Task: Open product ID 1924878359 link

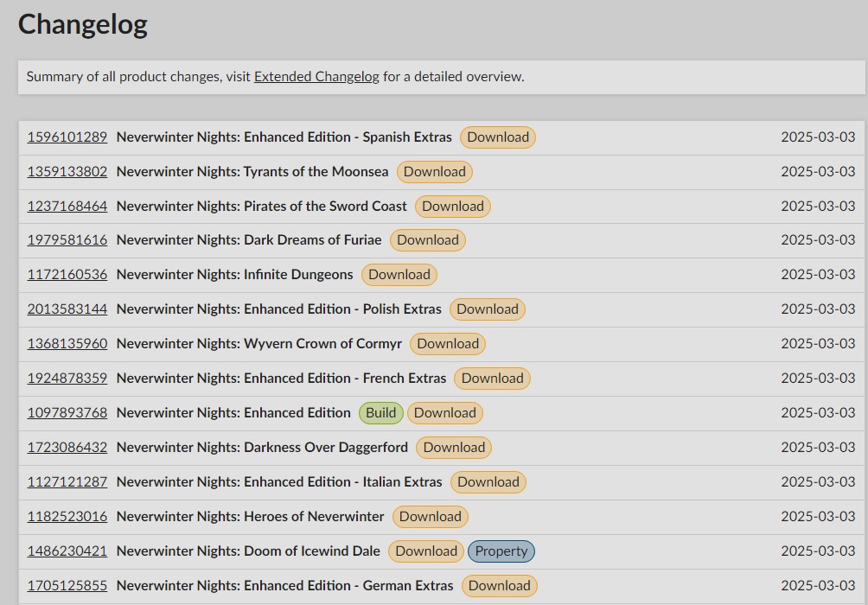Action: pos(67,378)
